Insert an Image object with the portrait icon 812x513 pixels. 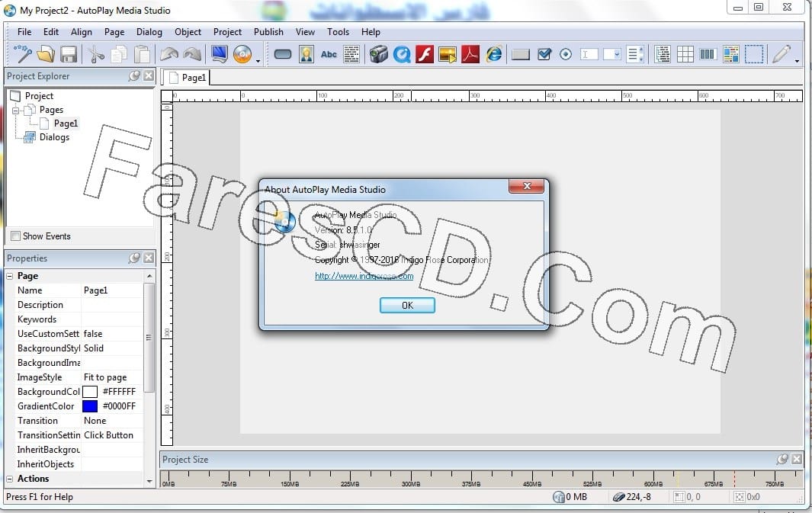pos(306,54)
